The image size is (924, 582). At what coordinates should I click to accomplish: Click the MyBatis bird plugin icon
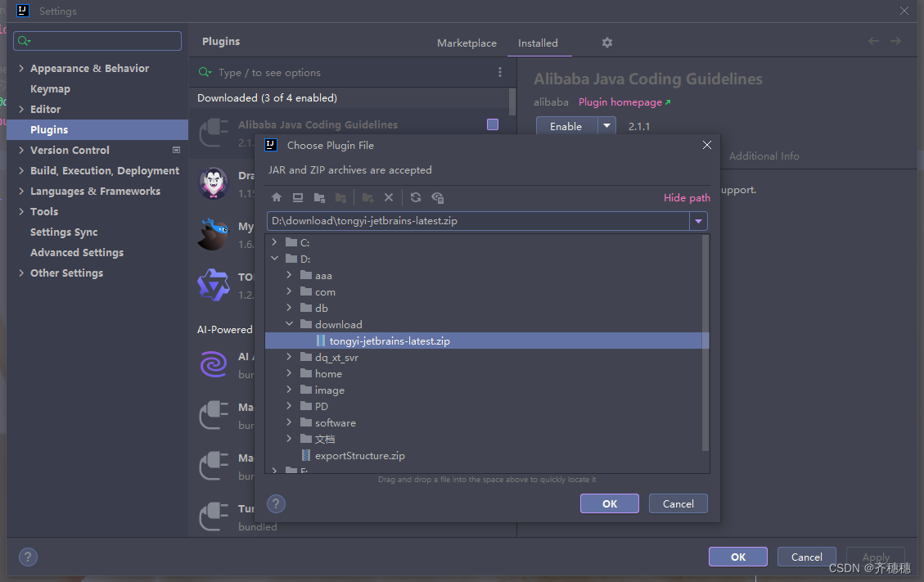tap(213, 234)
